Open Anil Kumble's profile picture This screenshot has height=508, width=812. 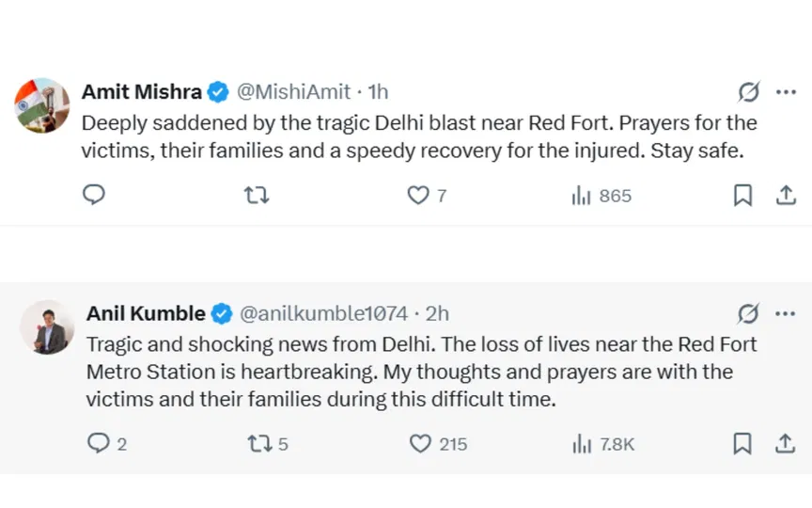pos(46,327)
